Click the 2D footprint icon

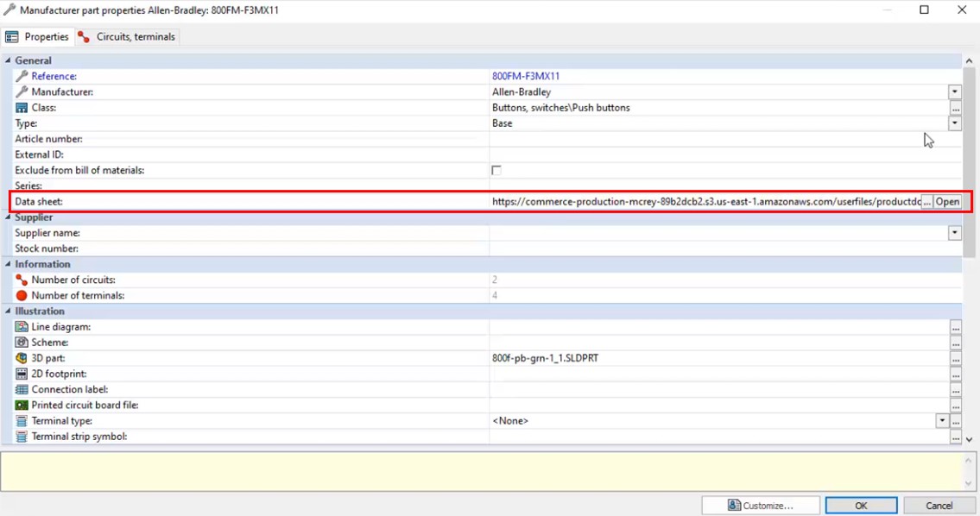[22, 374]
